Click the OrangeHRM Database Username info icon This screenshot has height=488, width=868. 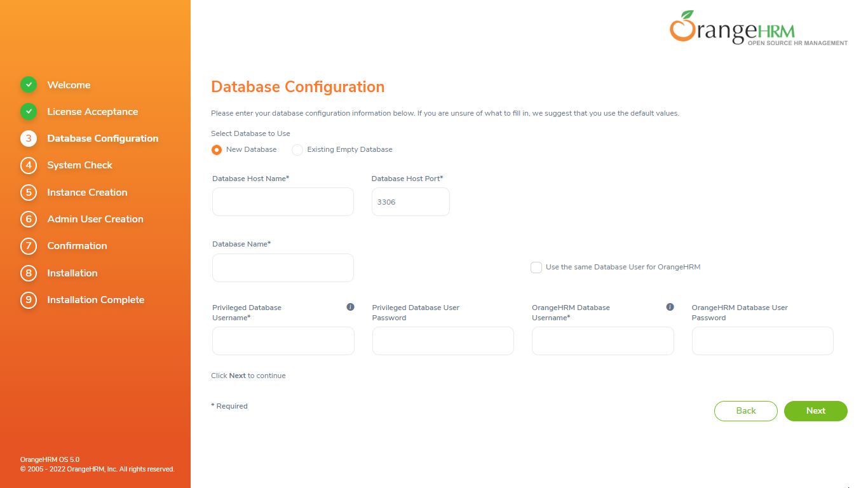[x=670, y=307]
